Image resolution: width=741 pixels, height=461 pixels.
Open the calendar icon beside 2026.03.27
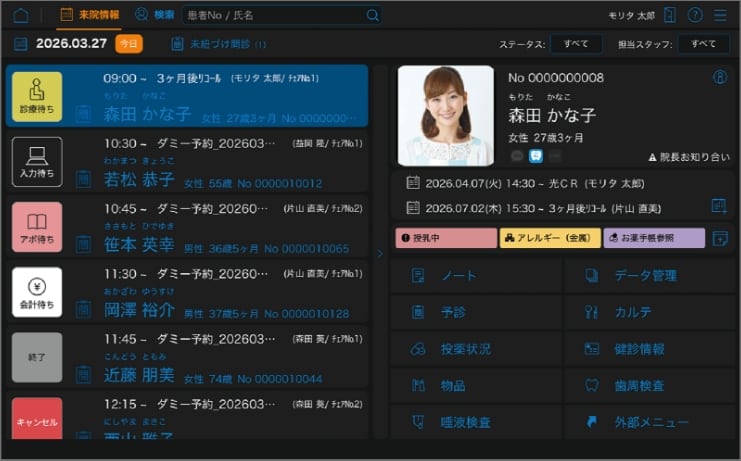21,44
